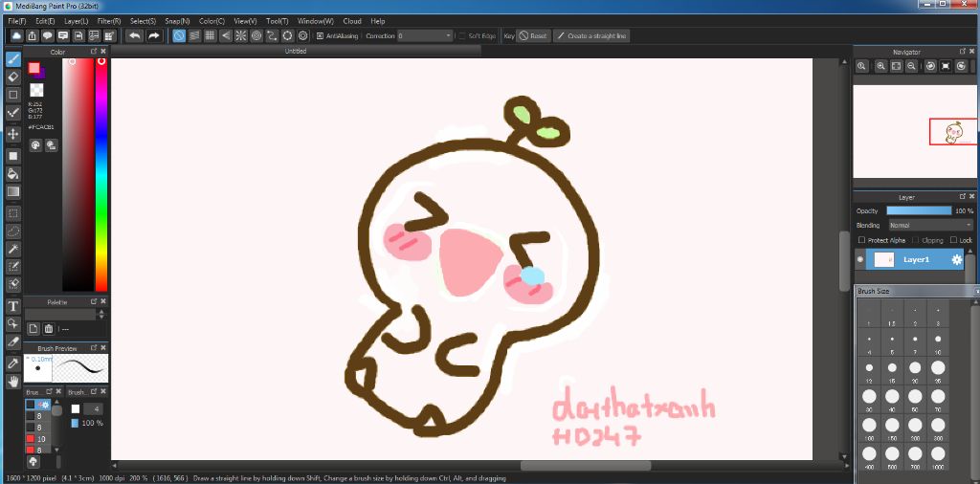
Task: Zoom out in the Navigator panel
Action: (912, 66)
